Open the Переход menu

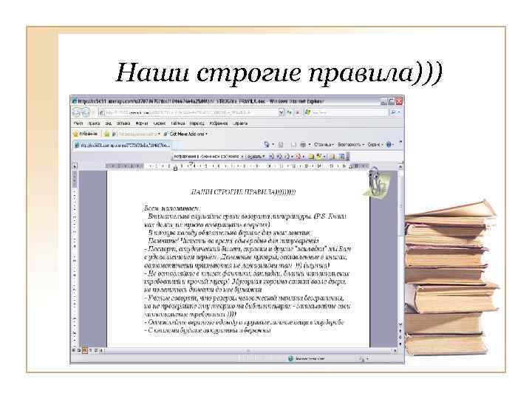(197, 123)
